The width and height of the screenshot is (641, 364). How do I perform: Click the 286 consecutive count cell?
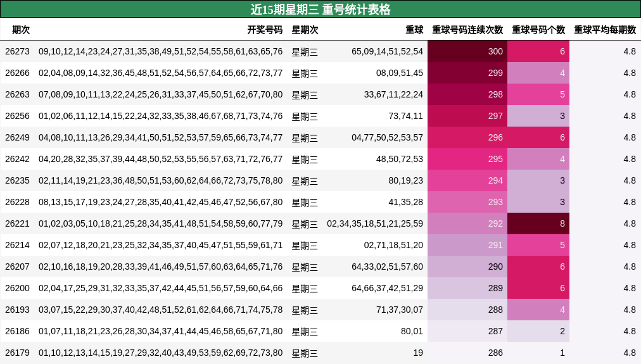467,353
